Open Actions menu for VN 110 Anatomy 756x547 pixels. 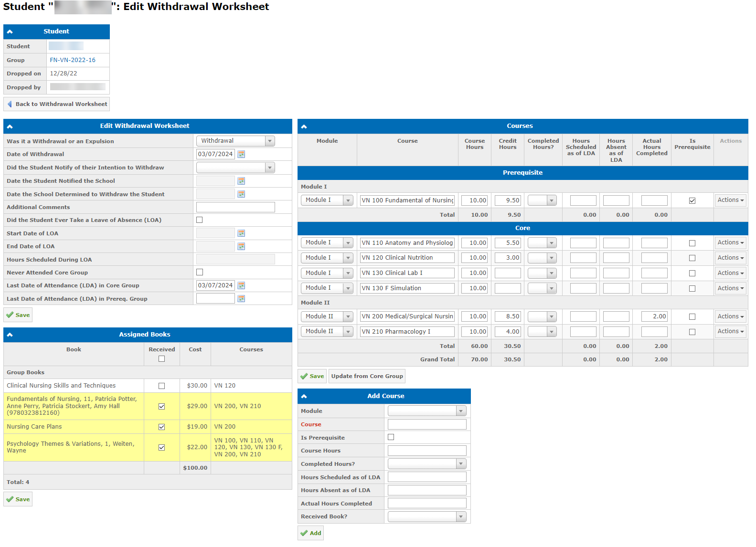(731, 242)
